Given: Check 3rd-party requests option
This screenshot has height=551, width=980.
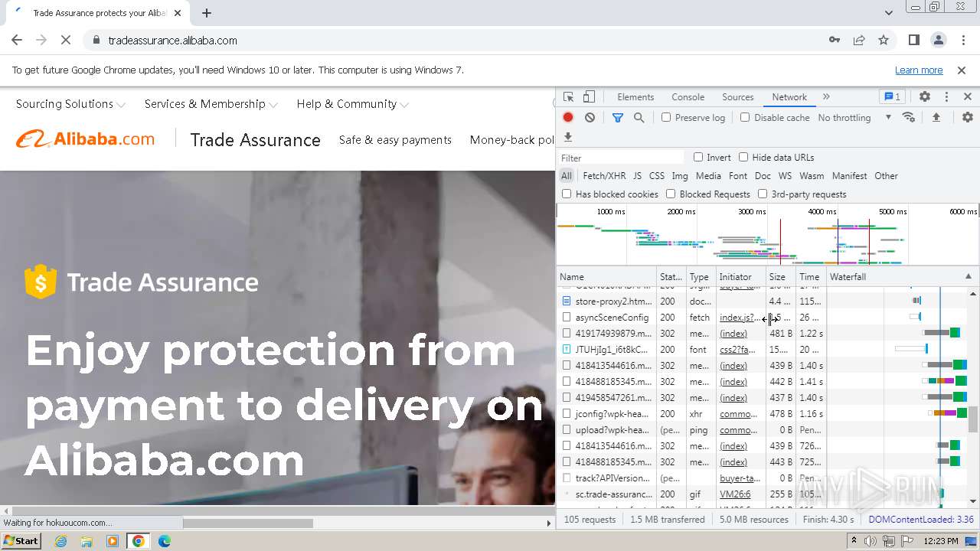Looking at the screenshot, I should click(763, 194).
